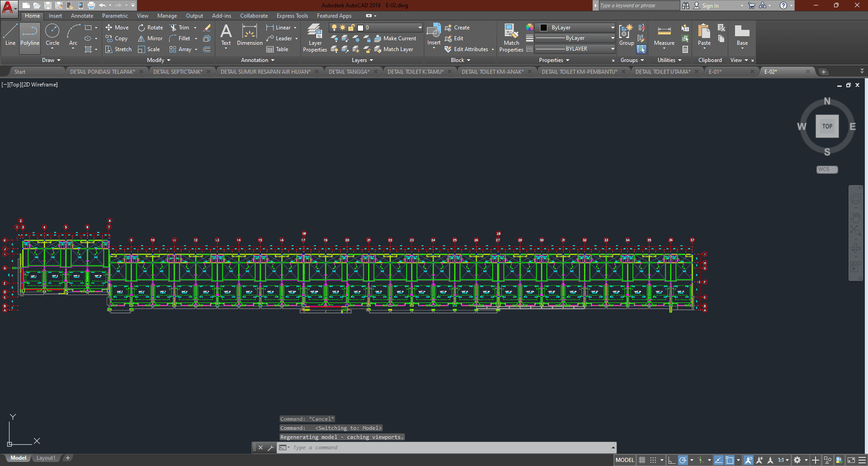The width and height of the screenshot is (868, 466).
Task: Select the Polyline drawing tool
Action: (30, 36)
